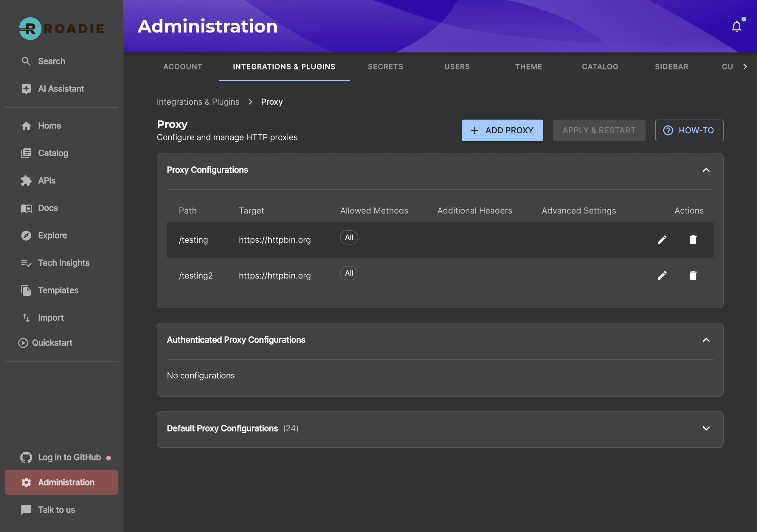This screenshot has height=532, width=757.
Task: Switch to the Secrets tab
Action: tap(385, 66)
